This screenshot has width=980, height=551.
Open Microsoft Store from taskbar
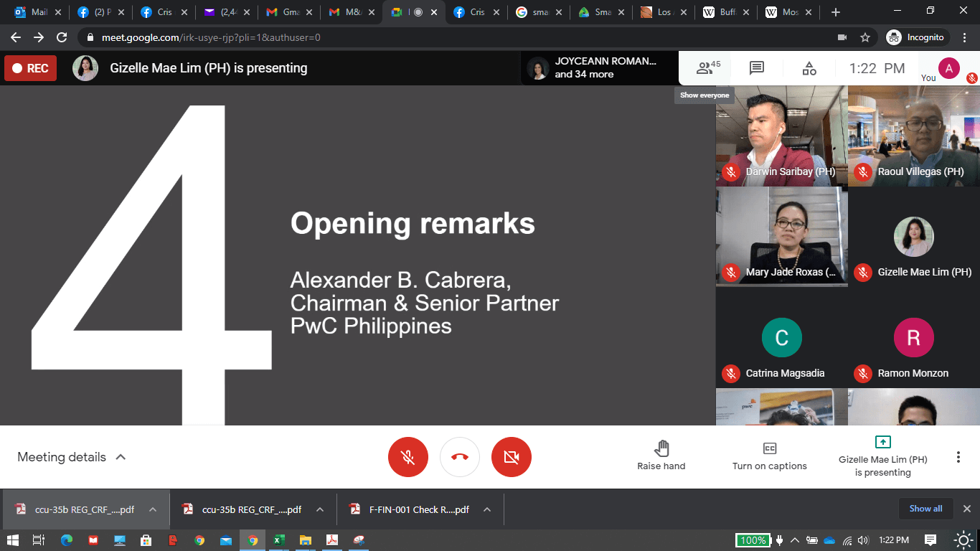[x=146, y=540]
